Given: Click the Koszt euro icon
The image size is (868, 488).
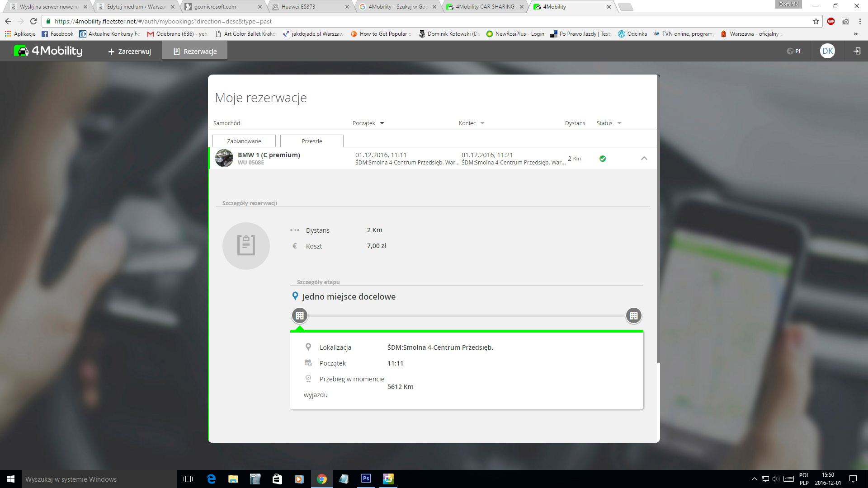Looking at the screenshot, I should point(295,246).
